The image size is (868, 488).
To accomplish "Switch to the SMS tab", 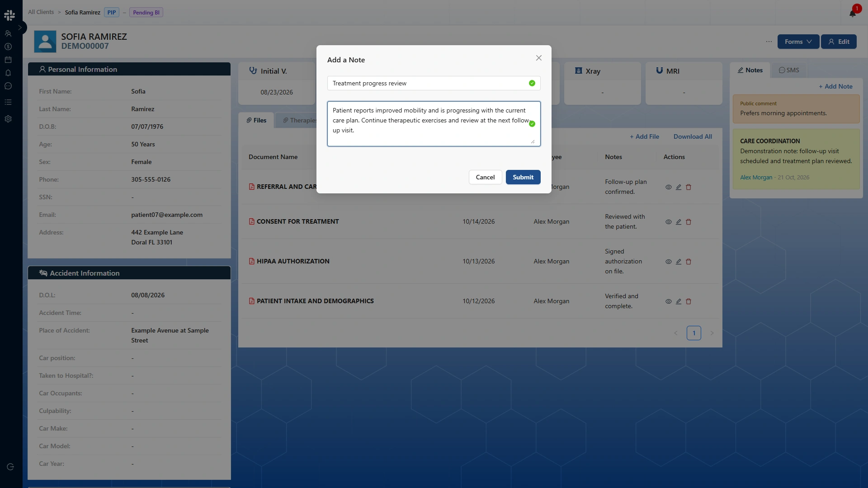I will tap(789, 70).
